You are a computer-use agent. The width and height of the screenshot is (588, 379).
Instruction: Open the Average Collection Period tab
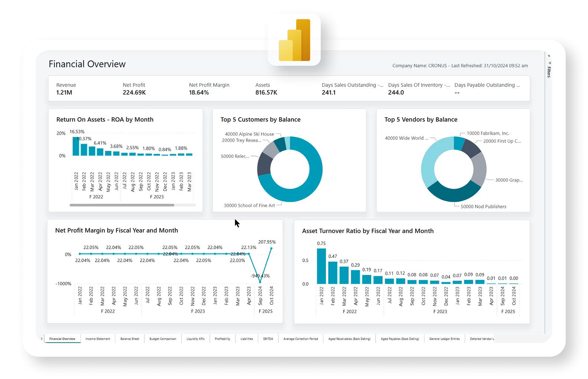[300, 339]
